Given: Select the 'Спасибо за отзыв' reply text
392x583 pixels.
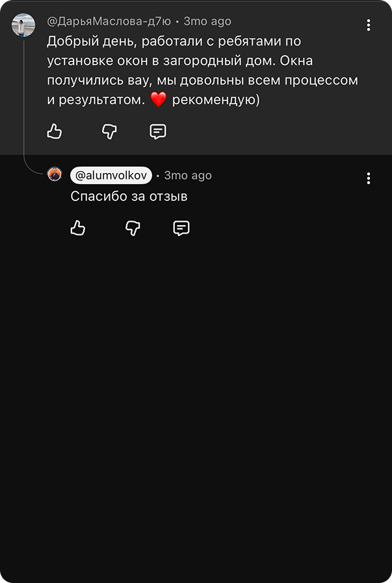Looking at the screenshot, I should coord(129,197).
